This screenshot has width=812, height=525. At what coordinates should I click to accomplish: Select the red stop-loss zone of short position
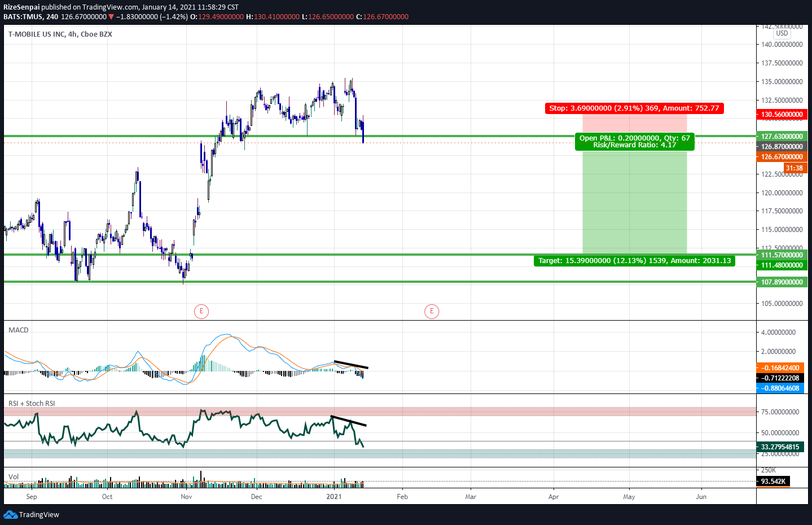(x=635, y=125)
